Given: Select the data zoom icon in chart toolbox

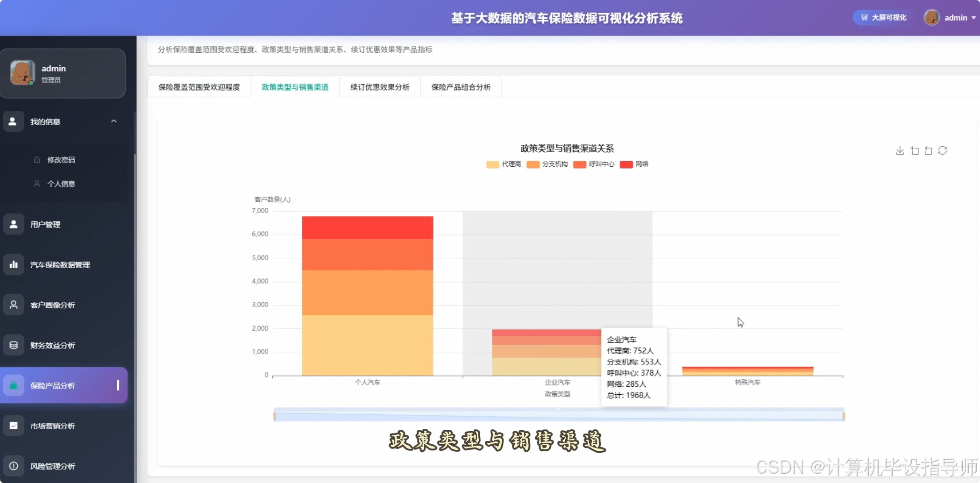Looking at the screenshot, I should point(915,150).
